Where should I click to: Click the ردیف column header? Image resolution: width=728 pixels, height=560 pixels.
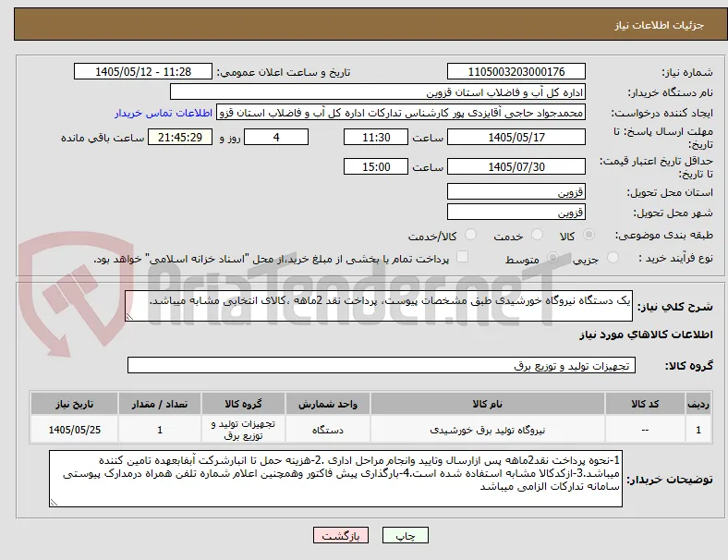698,404
